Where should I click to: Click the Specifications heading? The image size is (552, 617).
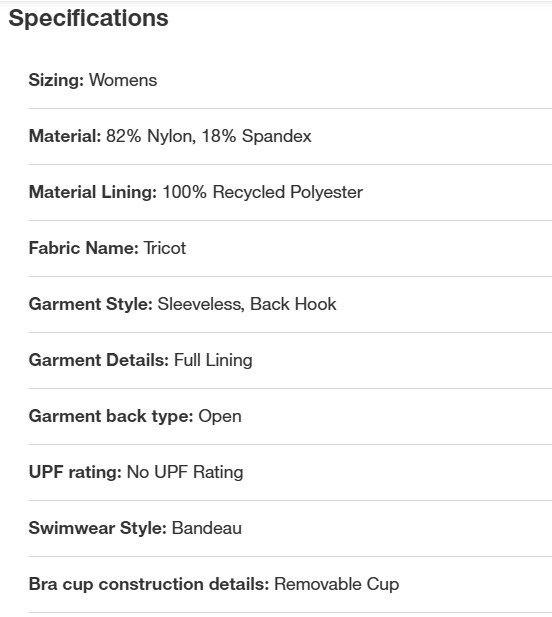coord(89,18)
